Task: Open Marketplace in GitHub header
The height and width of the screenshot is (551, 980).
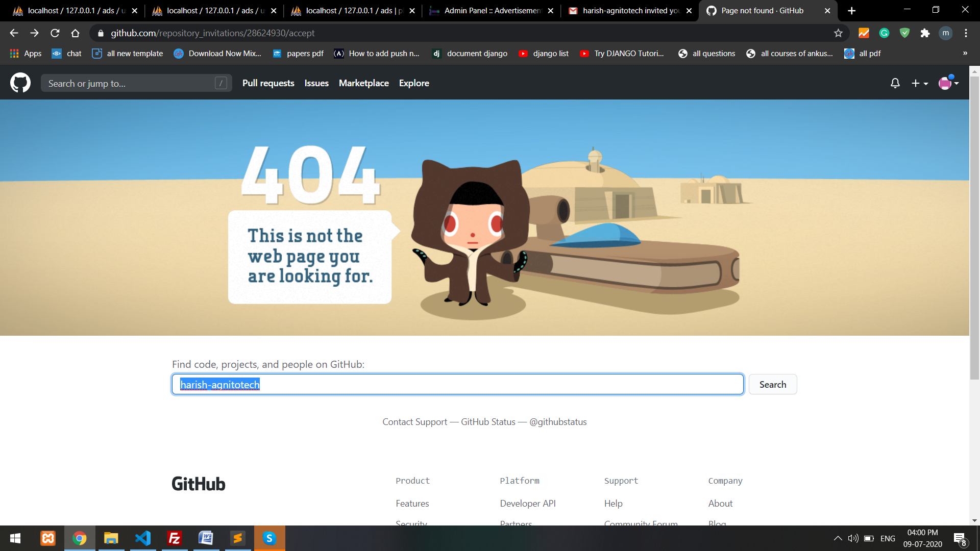Action: [363, 83]
